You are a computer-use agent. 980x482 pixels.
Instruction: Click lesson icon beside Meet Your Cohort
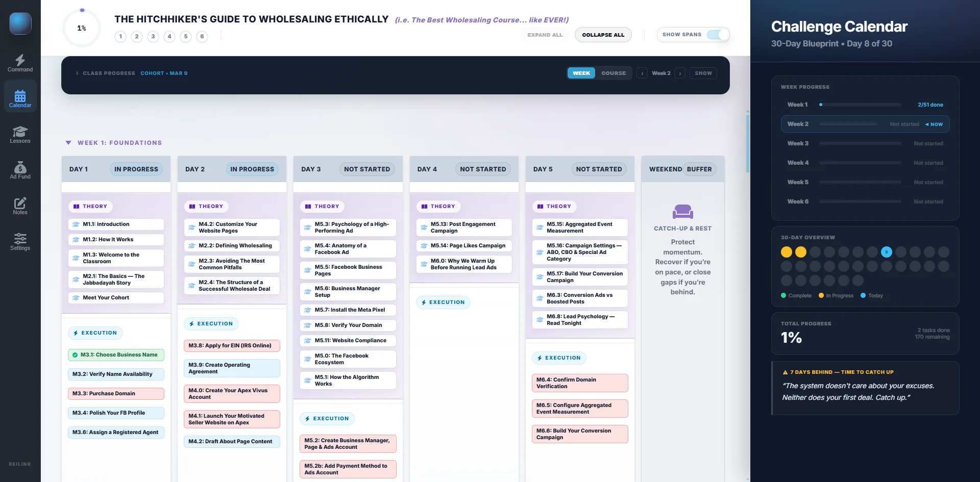click(76, 298)
